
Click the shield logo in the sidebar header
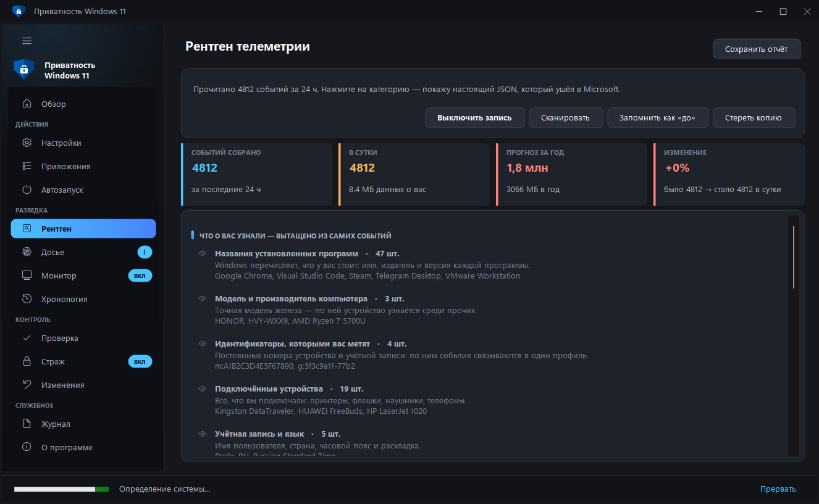(23, 69)
